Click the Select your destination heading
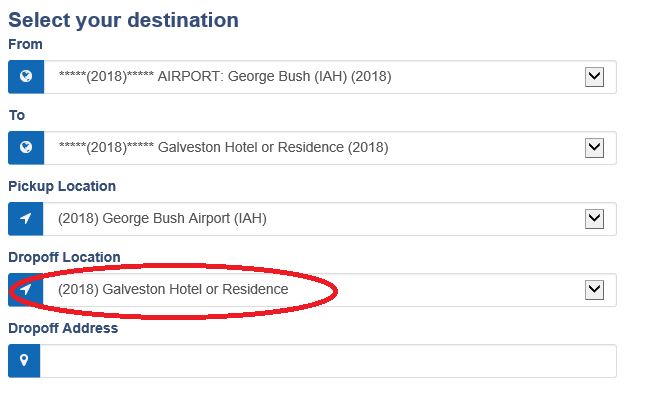The width and height of the screenshot is (658, 398). coord(123,20)
